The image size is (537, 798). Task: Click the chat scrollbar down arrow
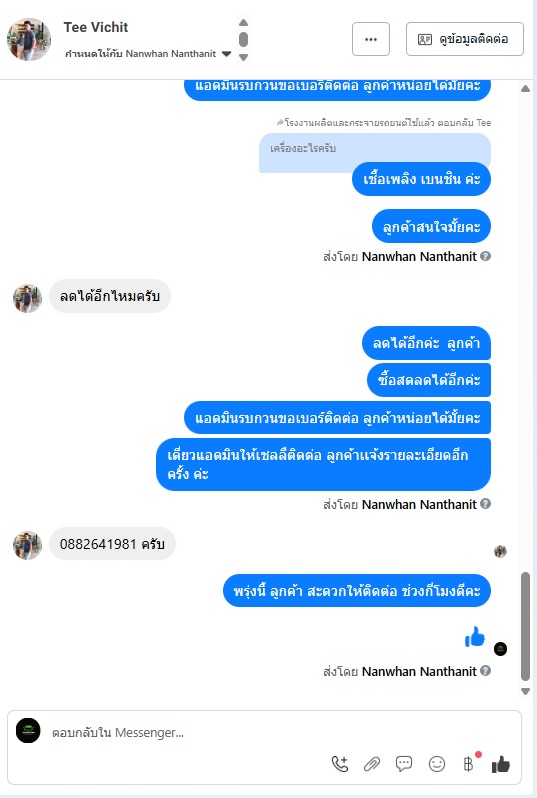point(525,691)
